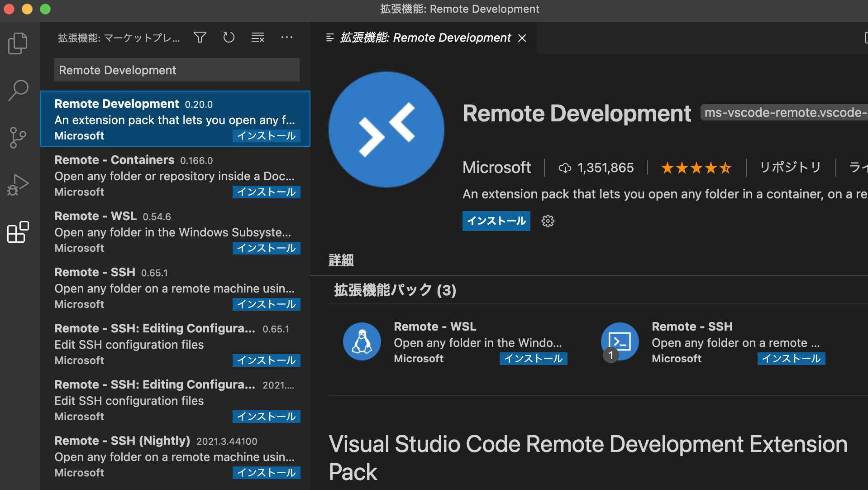The width and height of the screenshot is (868, 490).
Task: Refresh the extensions list
Action: (x=229, y=38)
